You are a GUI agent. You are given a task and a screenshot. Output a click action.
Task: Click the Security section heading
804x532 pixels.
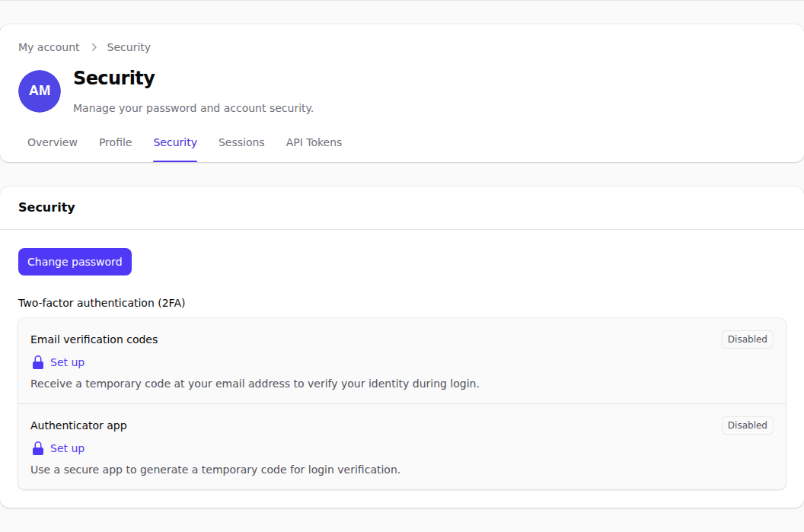[46, 207]
